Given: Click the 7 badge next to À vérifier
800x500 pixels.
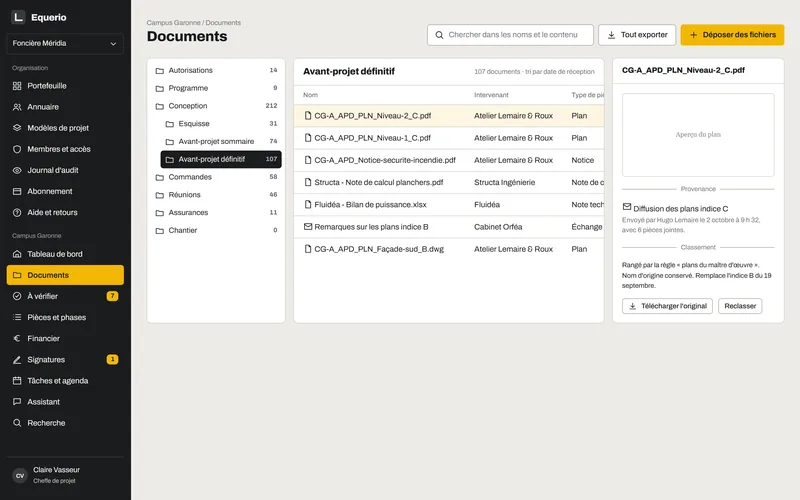Looking at the screenshot, I should click(112, 296).
